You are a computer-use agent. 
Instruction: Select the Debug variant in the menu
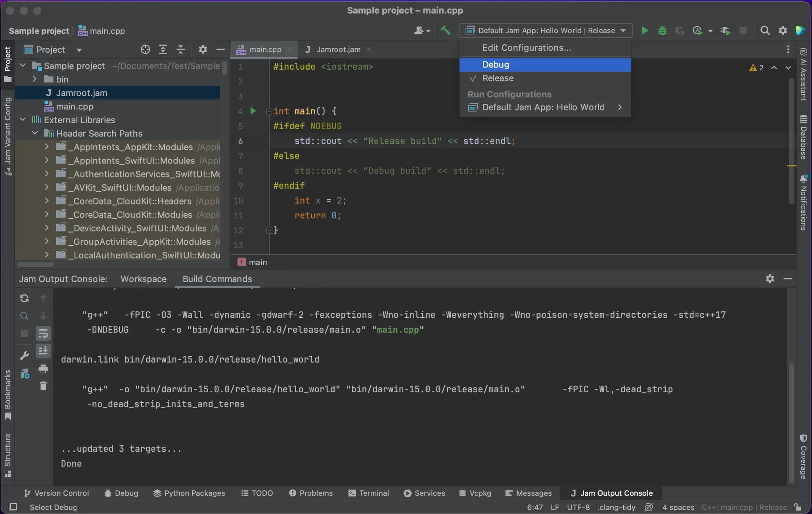545,65
